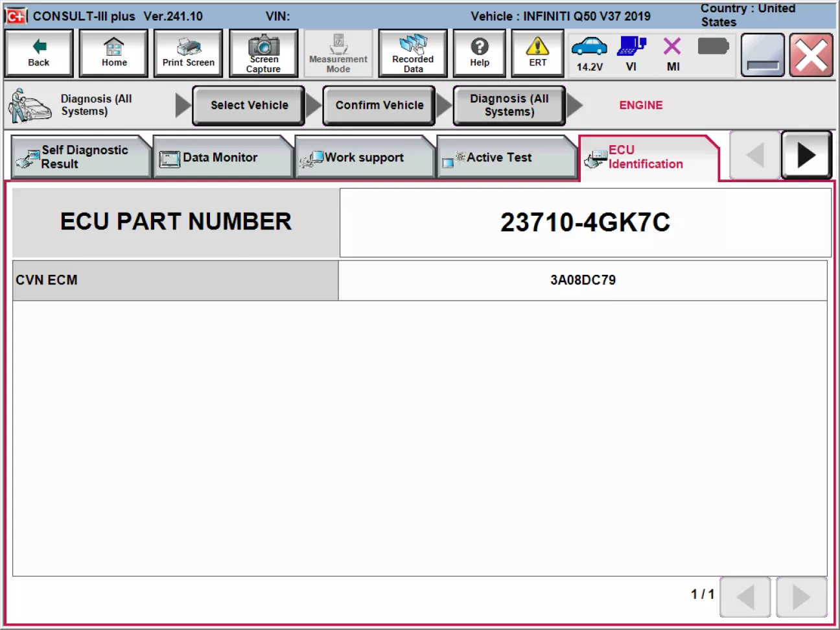Go to Diagnosis (All Systems) step button

(509, 105)
